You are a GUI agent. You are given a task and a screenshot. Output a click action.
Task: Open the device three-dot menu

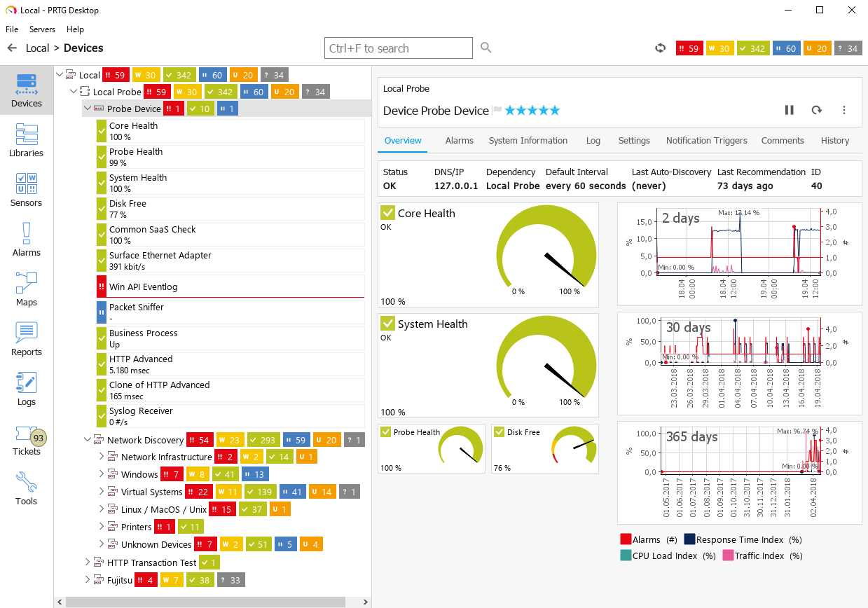[x=844, y=110]
